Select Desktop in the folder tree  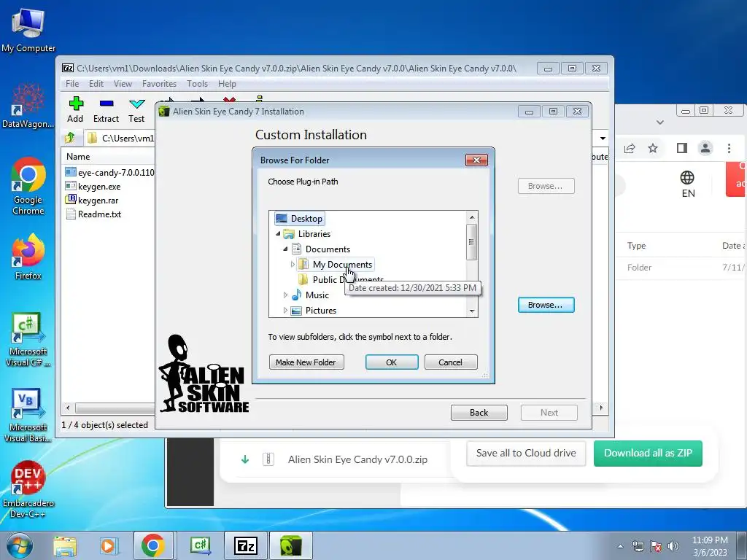tap(300, 219)
